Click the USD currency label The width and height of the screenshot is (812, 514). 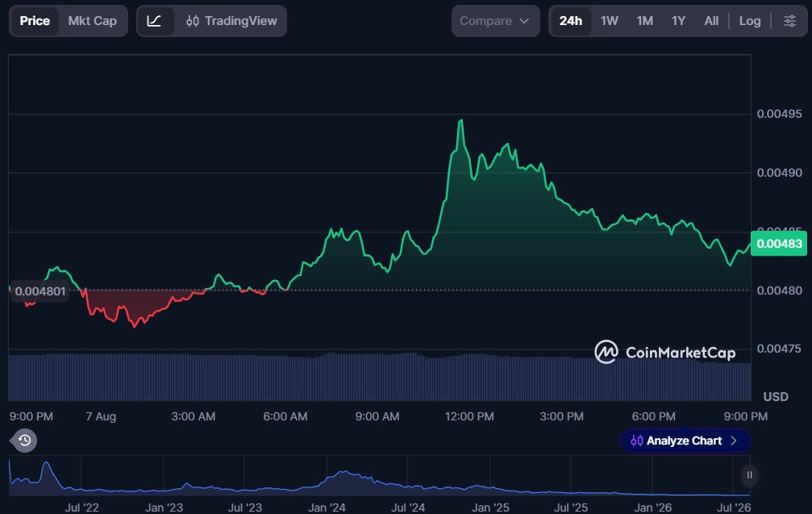pyautogui.click(x=775, y=396)
